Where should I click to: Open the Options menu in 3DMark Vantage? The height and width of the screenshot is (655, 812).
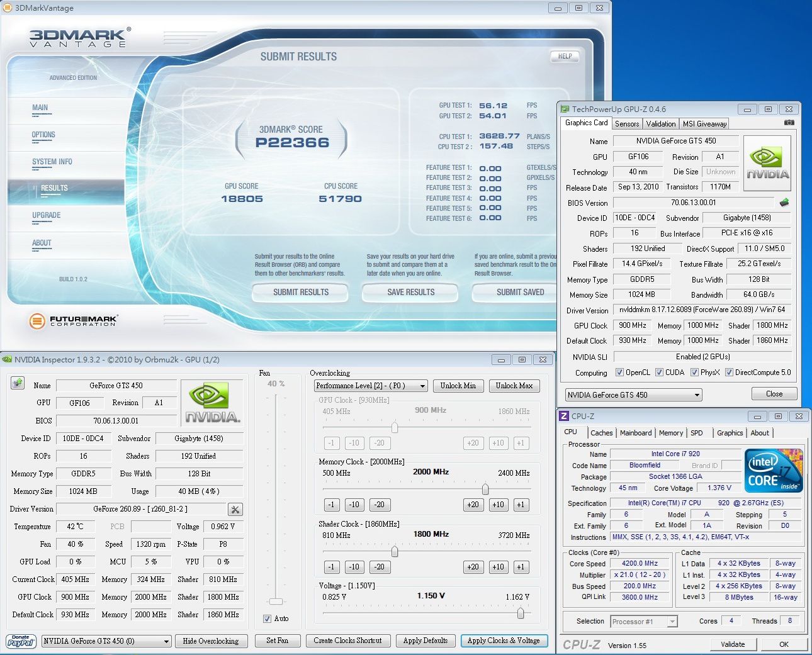(43, 135)
